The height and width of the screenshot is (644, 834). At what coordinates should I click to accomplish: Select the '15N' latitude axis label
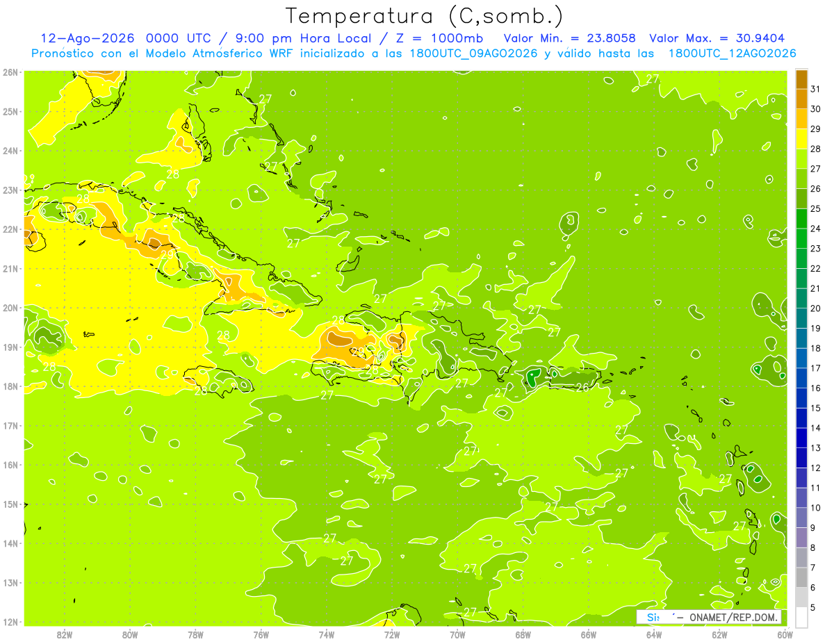point(10,504)
